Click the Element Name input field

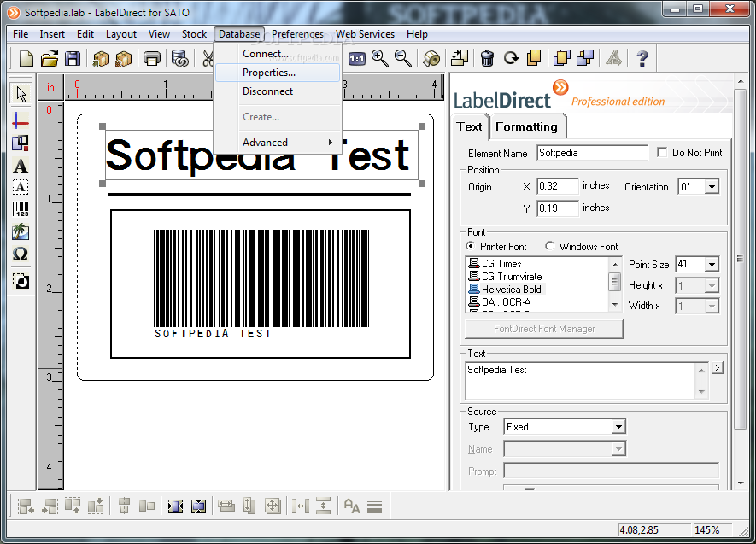(x=592, y=153)
